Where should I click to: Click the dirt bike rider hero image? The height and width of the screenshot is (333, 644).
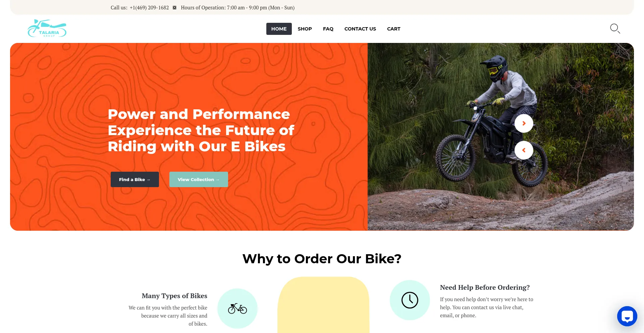click(500, 137)
